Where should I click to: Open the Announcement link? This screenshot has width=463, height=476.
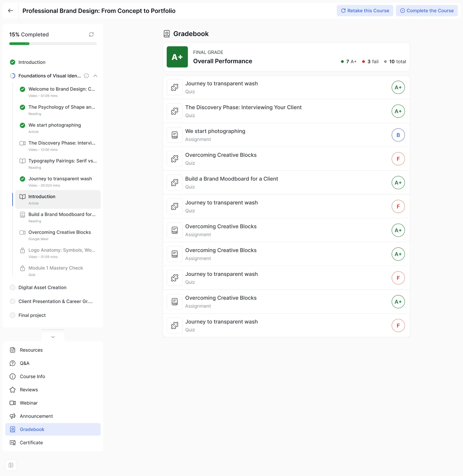53,416
